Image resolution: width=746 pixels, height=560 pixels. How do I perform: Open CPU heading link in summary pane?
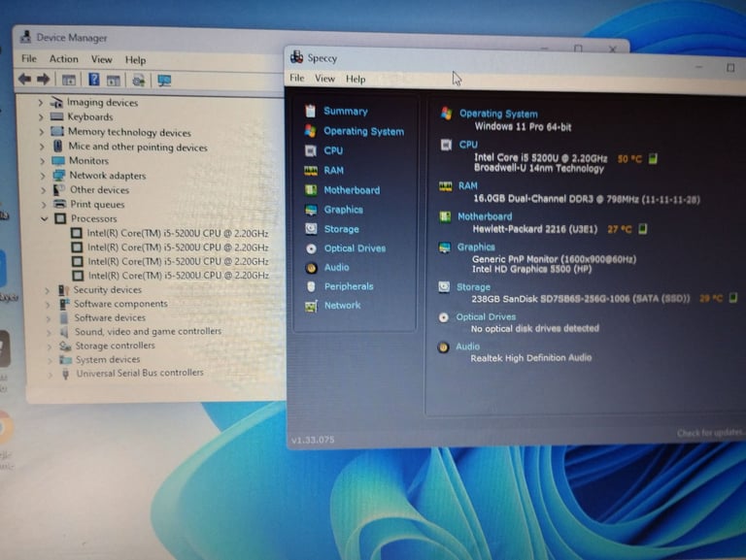coord(468,144)
